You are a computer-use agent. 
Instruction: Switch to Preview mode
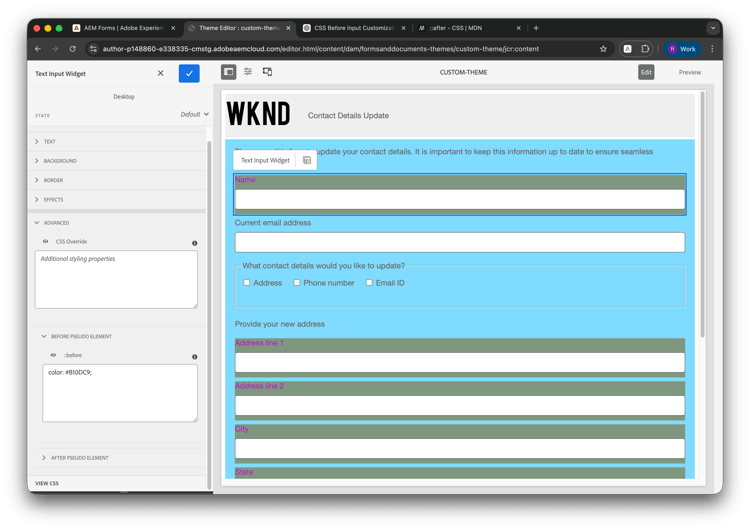point(689,72)
